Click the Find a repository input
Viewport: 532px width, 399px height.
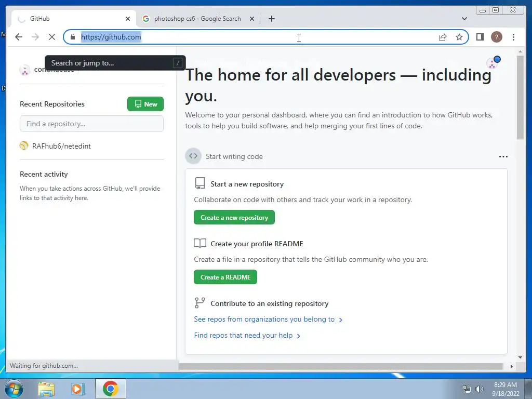[91, 124]
